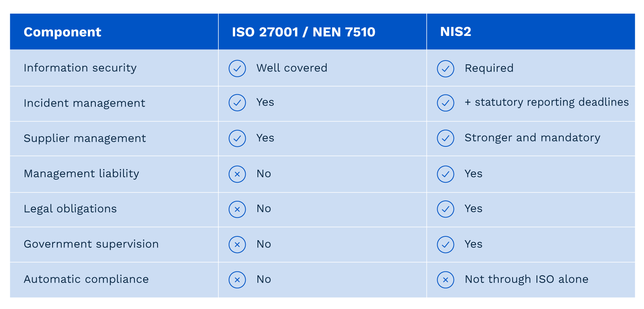644x309 pixels.
Task: Click the "Government supervision" row label
Action: click(91, 244)
